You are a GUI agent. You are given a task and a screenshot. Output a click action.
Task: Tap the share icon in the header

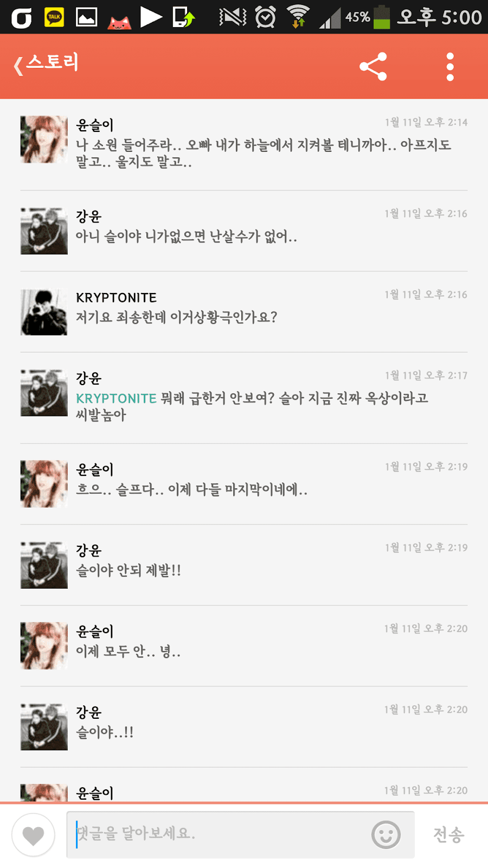373,67
